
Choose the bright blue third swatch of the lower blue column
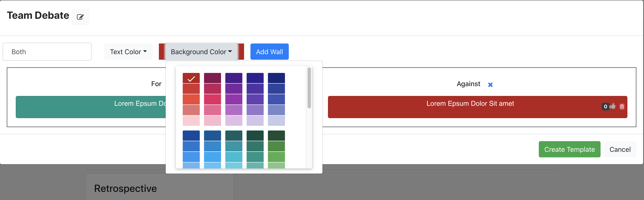point(191,157)
